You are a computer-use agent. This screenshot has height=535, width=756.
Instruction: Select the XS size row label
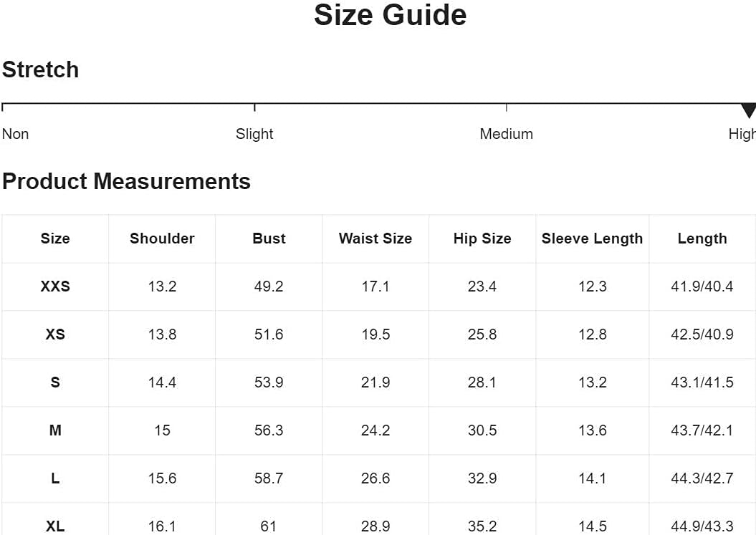click(55, 334)
